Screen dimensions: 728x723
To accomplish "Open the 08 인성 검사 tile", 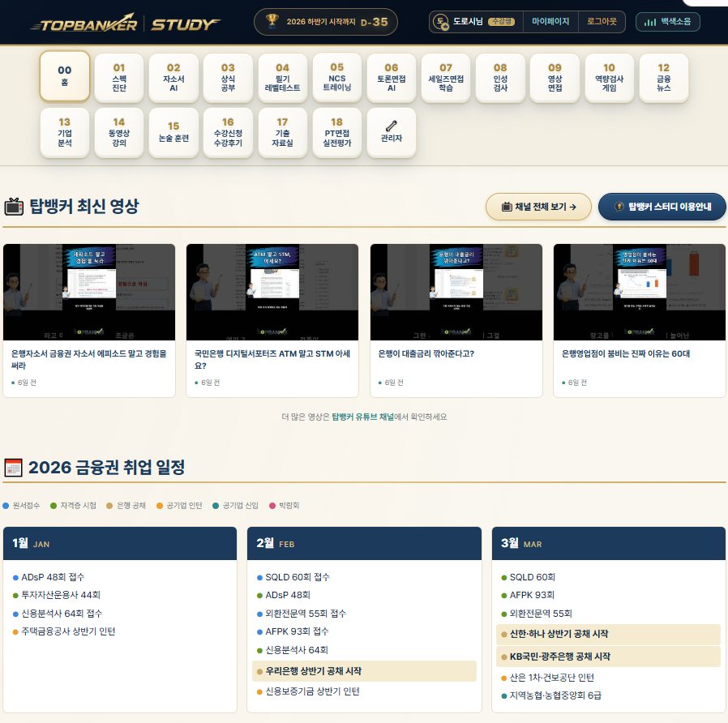I will point(500,78).
